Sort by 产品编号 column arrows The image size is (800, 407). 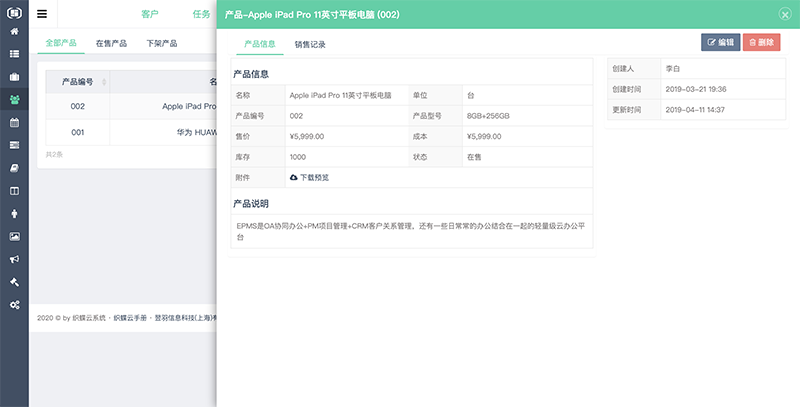[104, 82]
